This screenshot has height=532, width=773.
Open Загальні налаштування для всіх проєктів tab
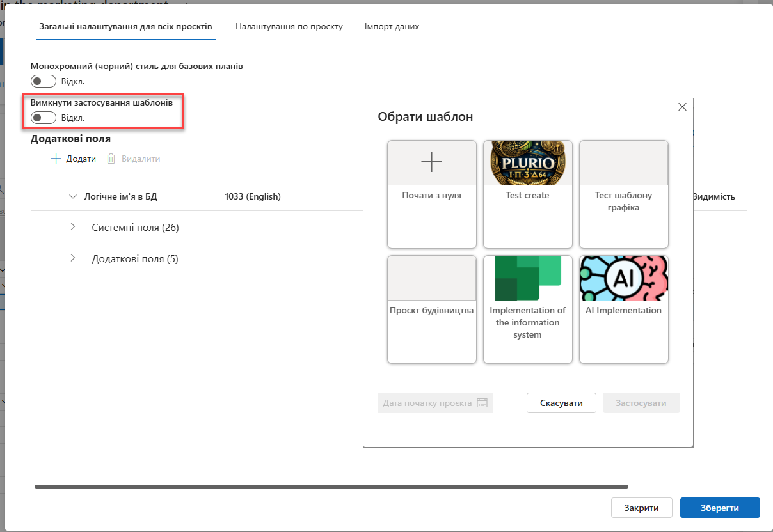coord(125,27)
